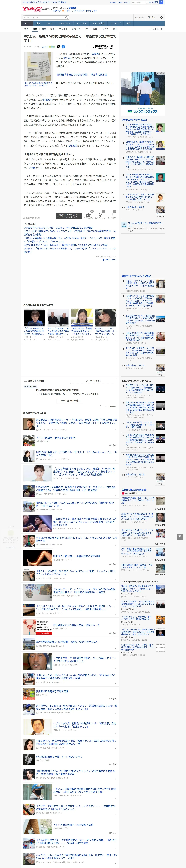
Task: Select the 有料 tab
Action: (129, 24)
